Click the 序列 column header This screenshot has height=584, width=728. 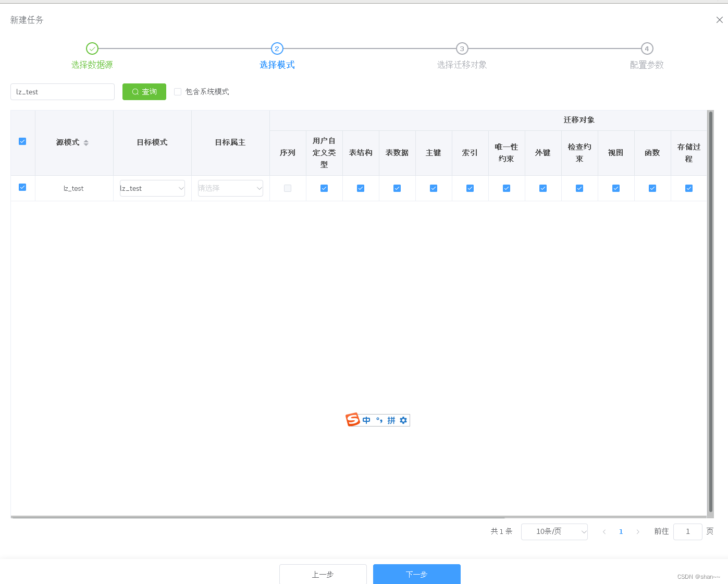(288, 153)
